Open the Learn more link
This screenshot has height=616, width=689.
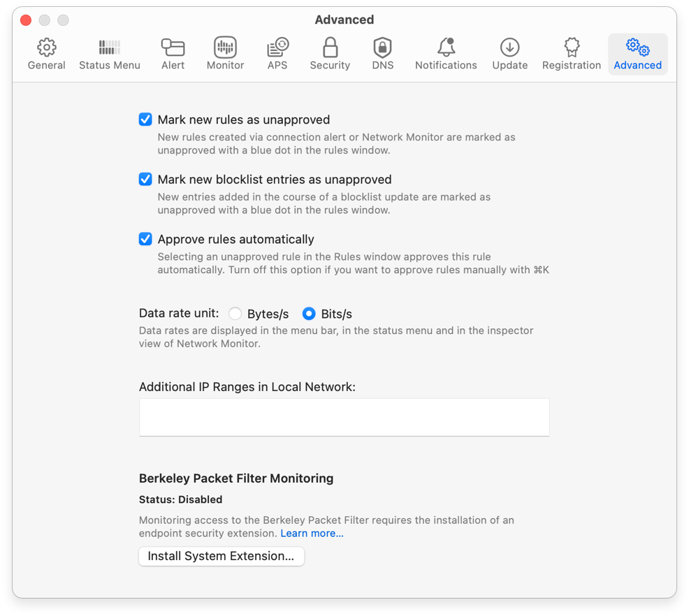[312, 533]
